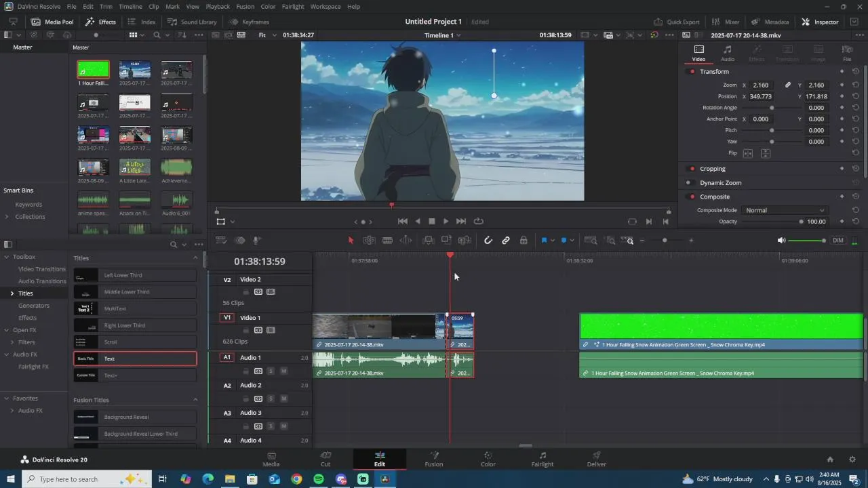Click the Insert Clip edit icon
This screenshot has height=488, width=868.
tap(429, 241)
